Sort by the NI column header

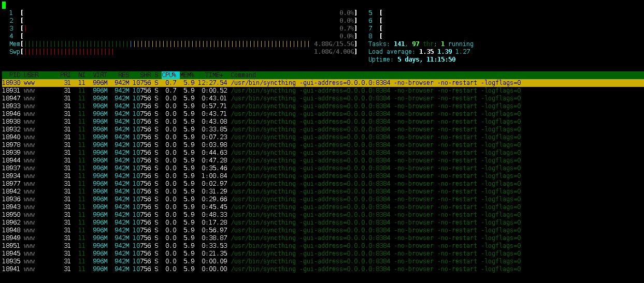click(x=82, y=75)
